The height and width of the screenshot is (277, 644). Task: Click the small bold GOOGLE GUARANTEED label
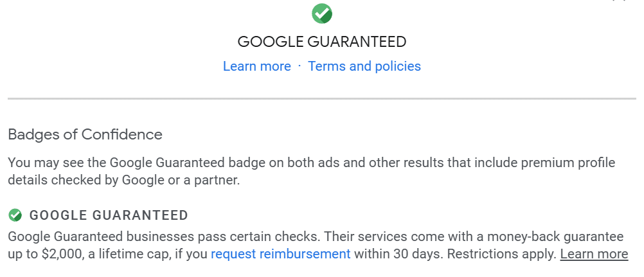coord(109,215)
